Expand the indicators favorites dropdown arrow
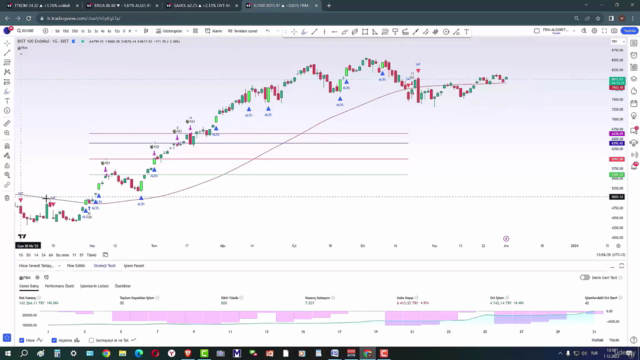The image size is (640, 360). pyautogui.click(x=188, y=31)
